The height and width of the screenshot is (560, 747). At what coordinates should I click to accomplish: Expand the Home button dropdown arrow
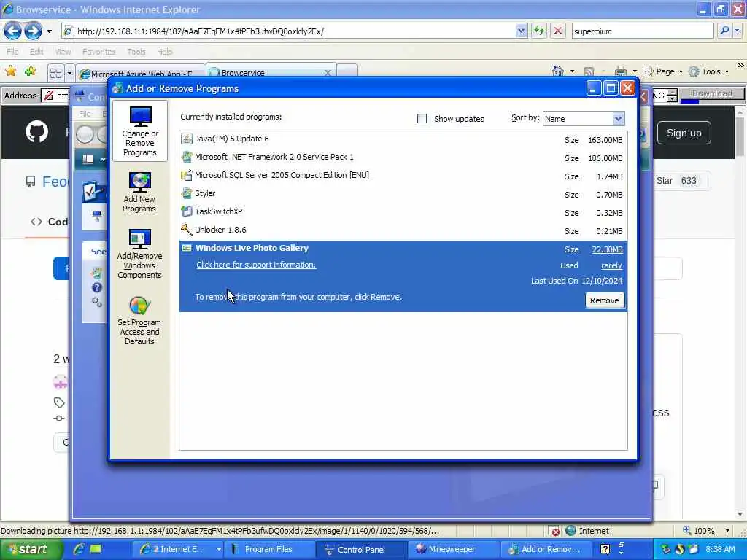[x=572, y=72]
